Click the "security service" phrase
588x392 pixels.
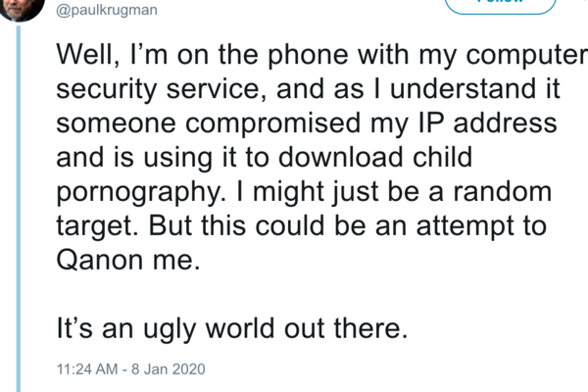pyautogui.click(x=163, y=88)
